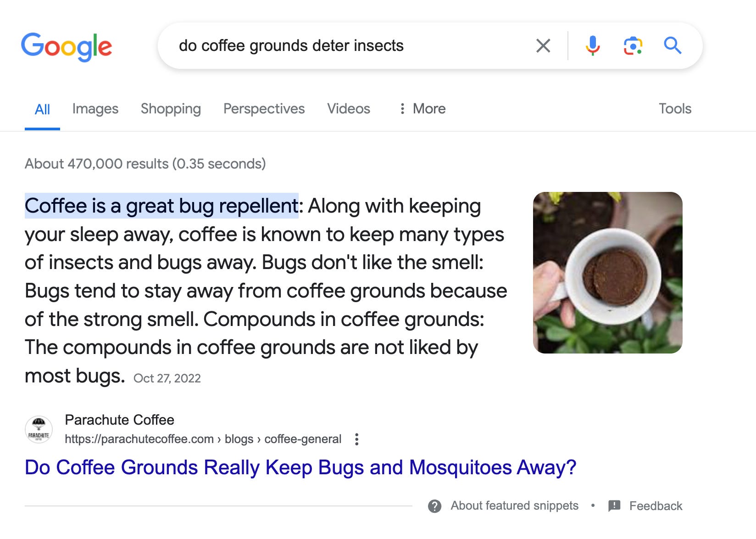Start voice search with microphone icon
The width and height of the screenshot is (756, 539).
593,45
